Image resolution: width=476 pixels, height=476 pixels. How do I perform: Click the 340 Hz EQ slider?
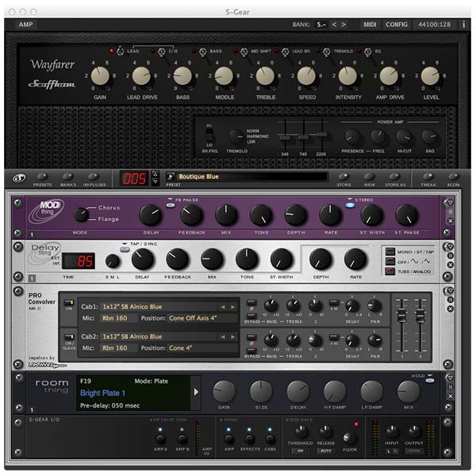(285, 137)
